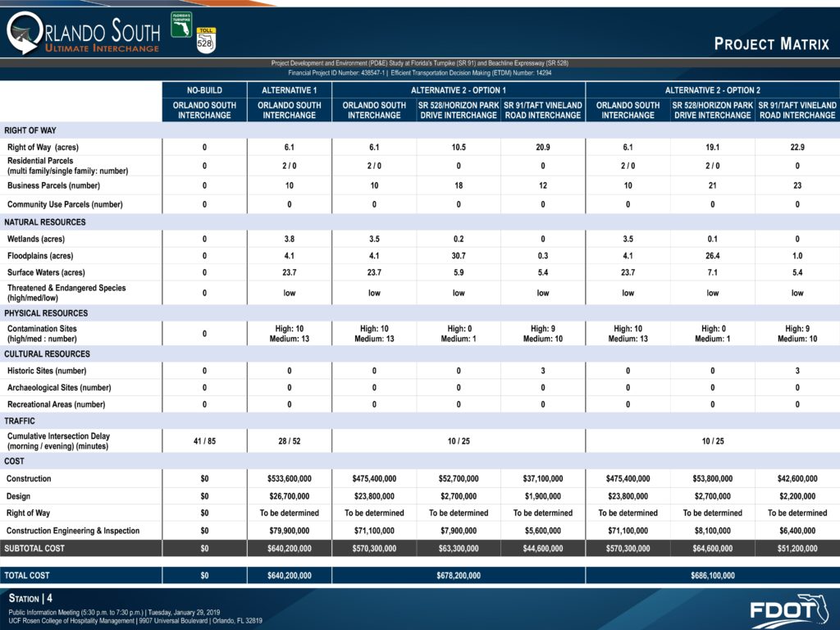The image size is (840, 630).
Task: Click the "RIGHT OF WAY" section heading
Action: click(x=30, y=130)
